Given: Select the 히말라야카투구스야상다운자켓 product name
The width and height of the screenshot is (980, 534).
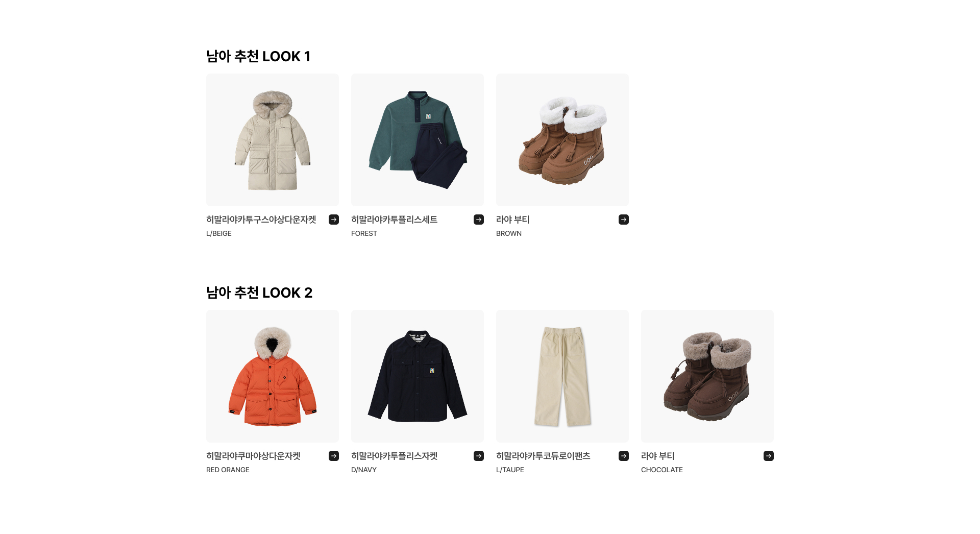Looking at the screenshot, I should (x=261, y=220).
